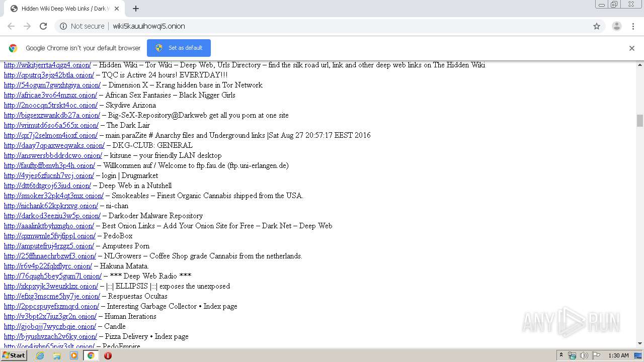Open a new tab
This screenshot has height=362, width=644.
tap(136, 9)
